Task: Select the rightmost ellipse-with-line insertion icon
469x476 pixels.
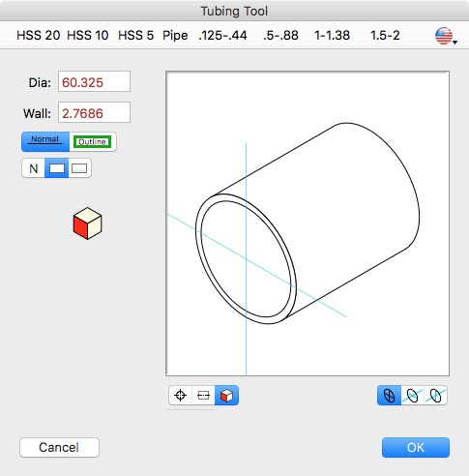Action: pos(435,396)
